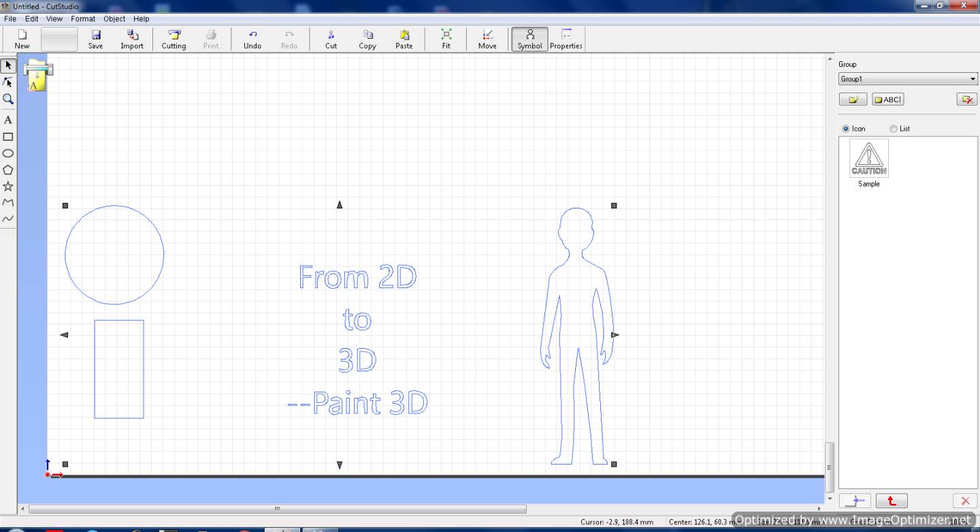Click the bottom-right corner selection handle
This screenshot has width=980, height=532.
[614, 464]
